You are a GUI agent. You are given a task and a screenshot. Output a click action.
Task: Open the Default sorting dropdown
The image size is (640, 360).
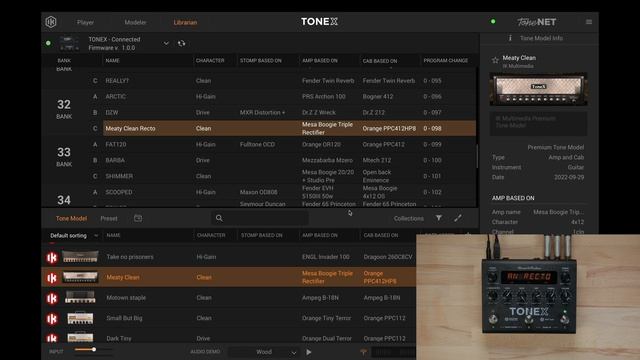click(x=74, y=236)
